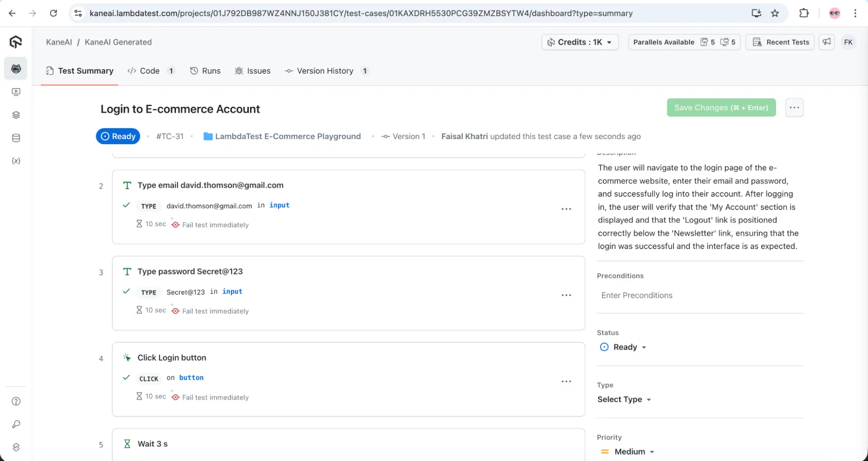
Task: Open the Status Ready dropdown
Action: (624, 347)
